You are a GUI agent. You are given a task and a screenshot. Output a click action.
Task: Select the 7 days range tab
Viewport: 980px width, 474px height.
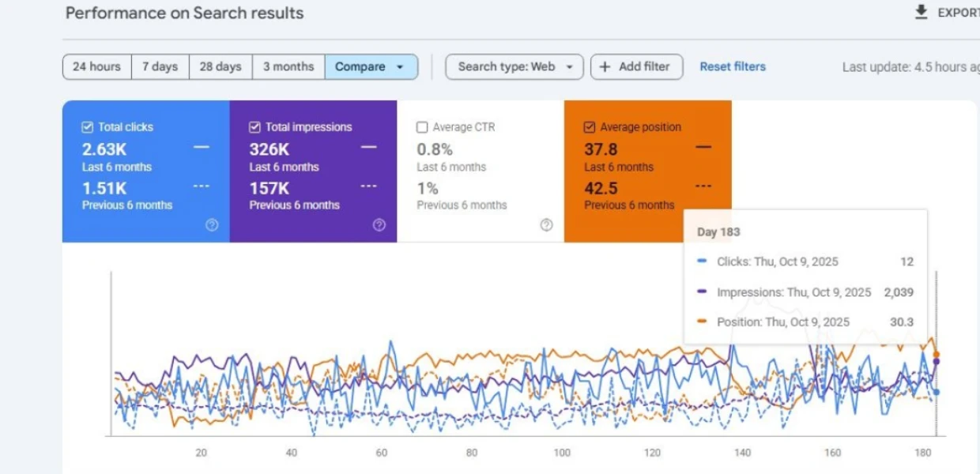[x=160, y=67]
